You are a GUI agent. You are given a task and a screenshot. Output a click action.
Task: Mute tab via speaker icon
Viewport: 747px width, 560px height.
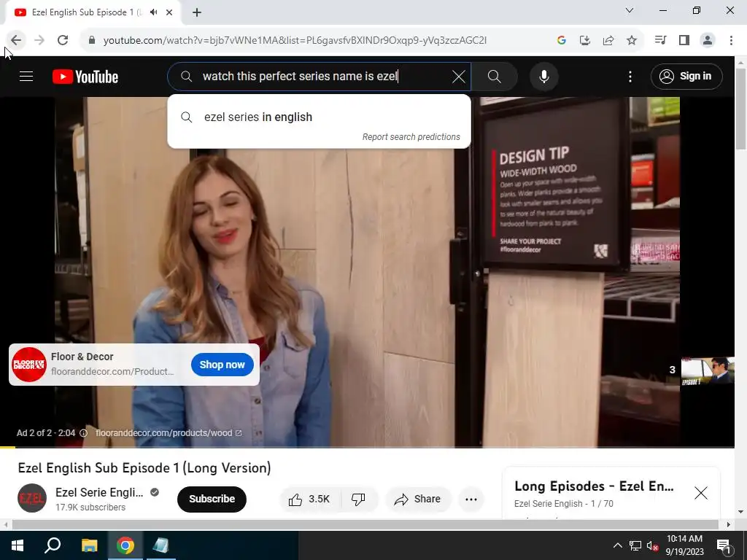[153, 12]
